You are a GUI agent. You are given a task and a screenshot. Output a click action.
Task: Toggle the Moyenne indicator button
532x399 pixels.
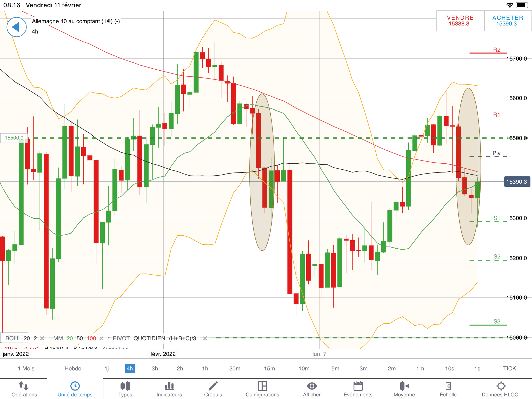tap(404, 389)
